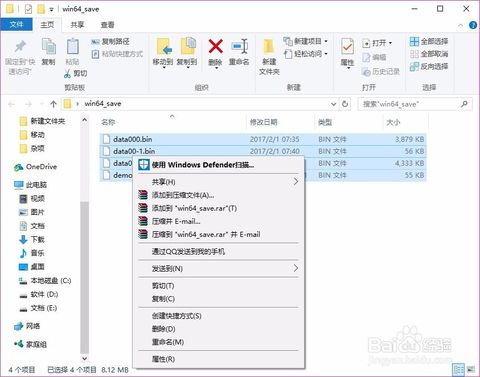This screenshot has height=377, width=480.
Task: Click Invert selection (反向选择) in ribbon
Action: (x=429, y=66)
